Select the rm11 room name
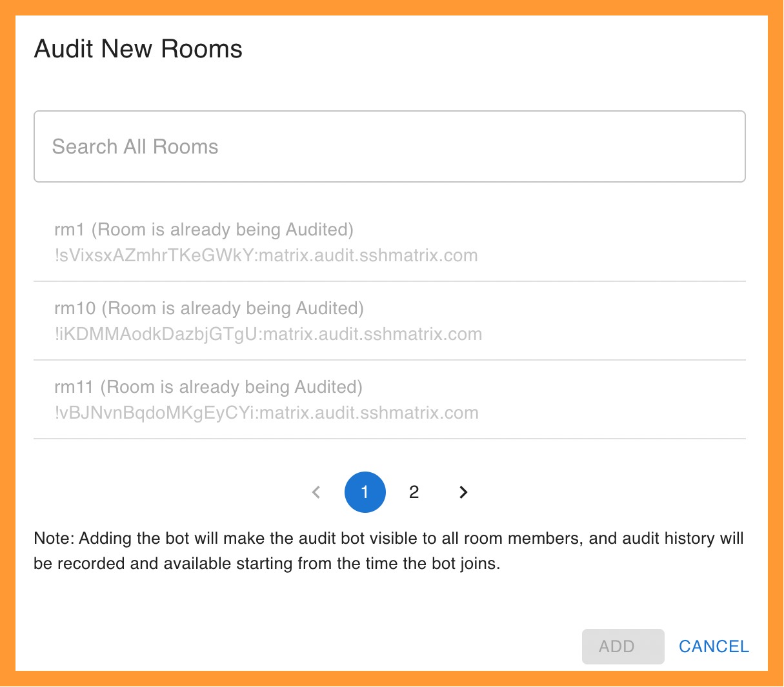784x687 pixels. coord(74,387)
